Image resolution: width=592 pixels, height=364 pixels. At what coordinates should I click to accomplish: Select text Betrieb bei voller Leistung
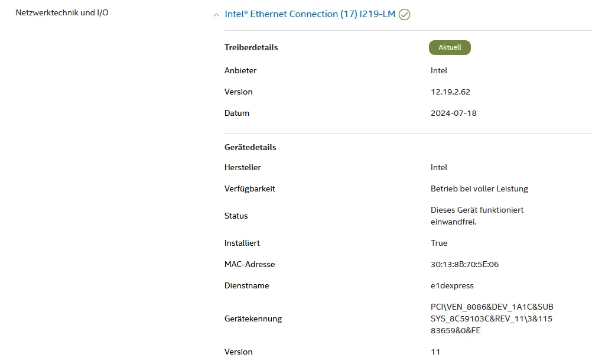pos(479,189)
